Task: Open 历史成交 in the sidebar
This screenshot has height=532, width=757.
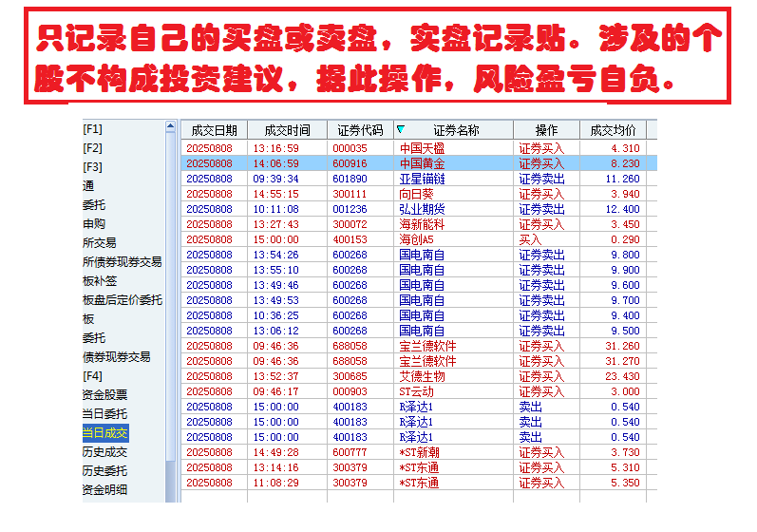Action: (104, 452)
